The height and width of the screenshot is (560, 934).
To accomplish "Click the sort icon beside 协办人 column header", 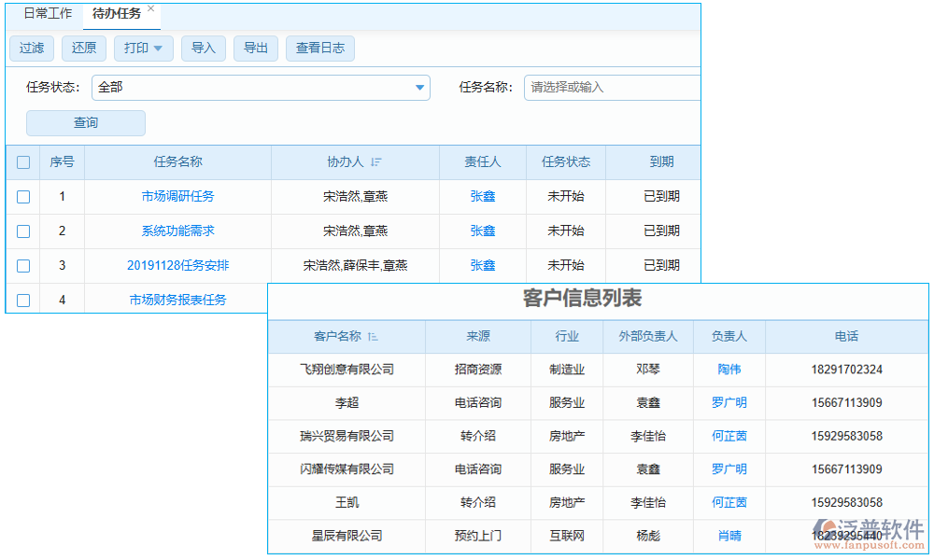I will tap(377, 162).
